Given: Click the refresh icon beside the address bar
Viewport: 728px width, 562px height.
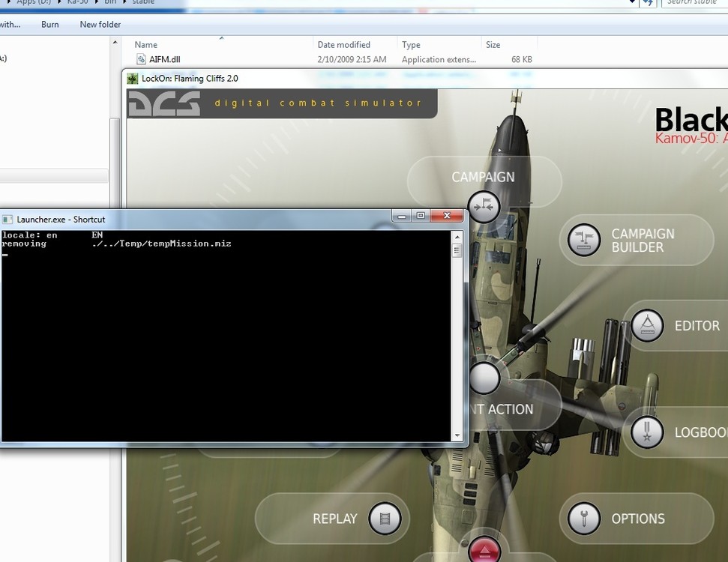Looking at the screenshot, I should tap(648, 3).
